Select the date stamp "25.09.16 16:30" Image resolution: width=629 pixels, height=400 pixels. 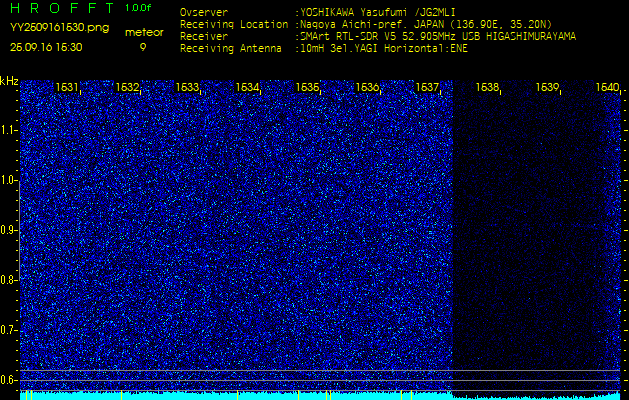46,47
